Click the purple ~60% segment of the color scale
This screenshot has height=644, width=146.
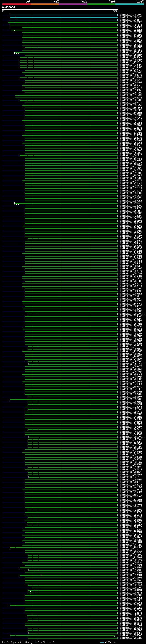[73, 4]
